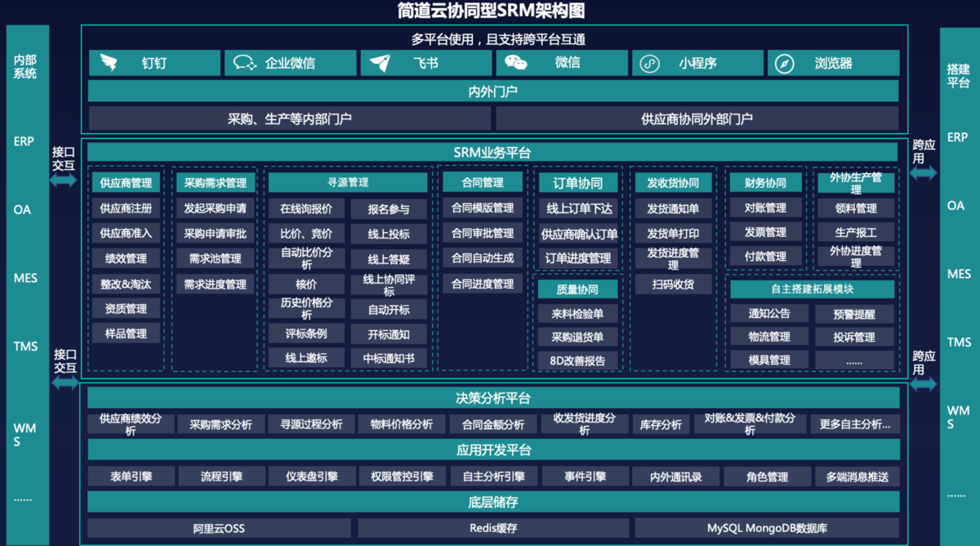Click the 8D改善报告 box
Viewport: 980px width, 546px height.
tap(578, 360)
